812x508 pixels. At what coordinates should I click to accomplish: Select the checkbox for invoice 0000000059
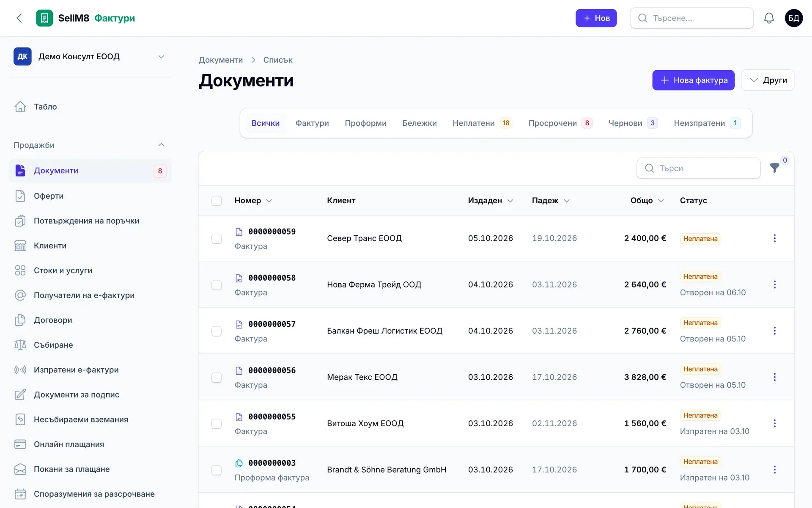[x=217, y=239]
